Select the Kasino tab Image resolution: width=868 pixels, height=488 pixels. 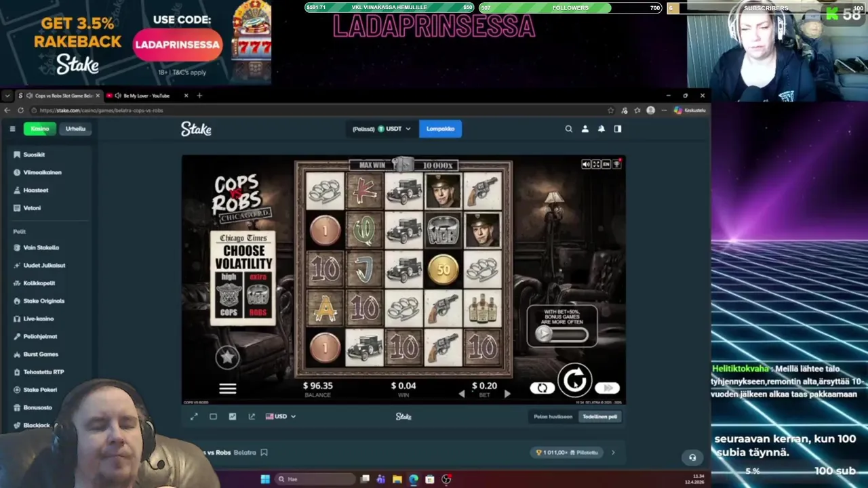click(39, 129)
